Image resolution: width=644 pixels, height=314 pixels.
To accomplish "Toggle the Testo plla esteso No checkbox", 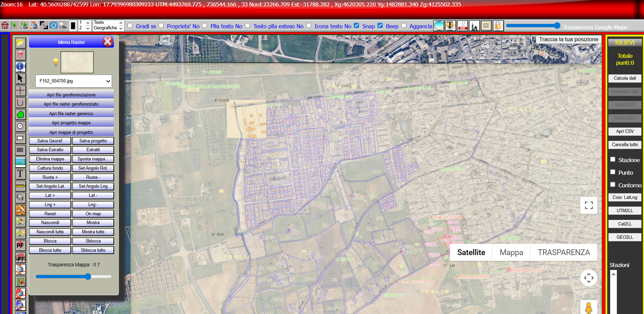I will coord(247,26).
